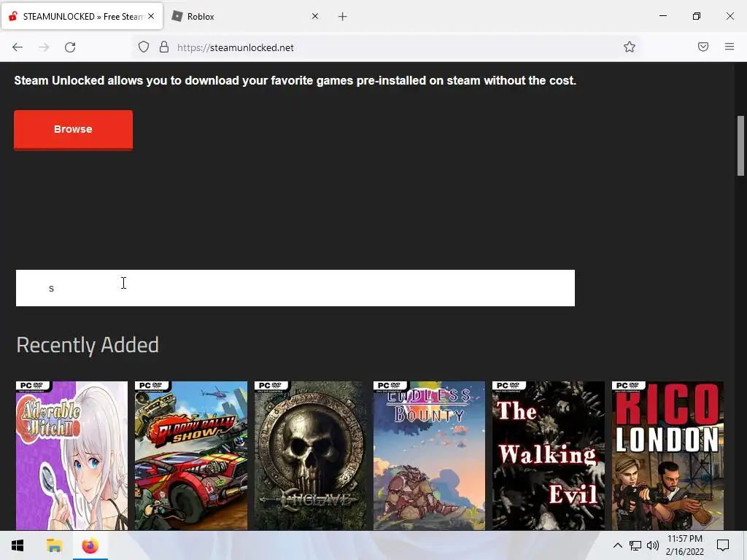
Task: Bookmark this page with the star icon
Action: [x=630, y=47]
